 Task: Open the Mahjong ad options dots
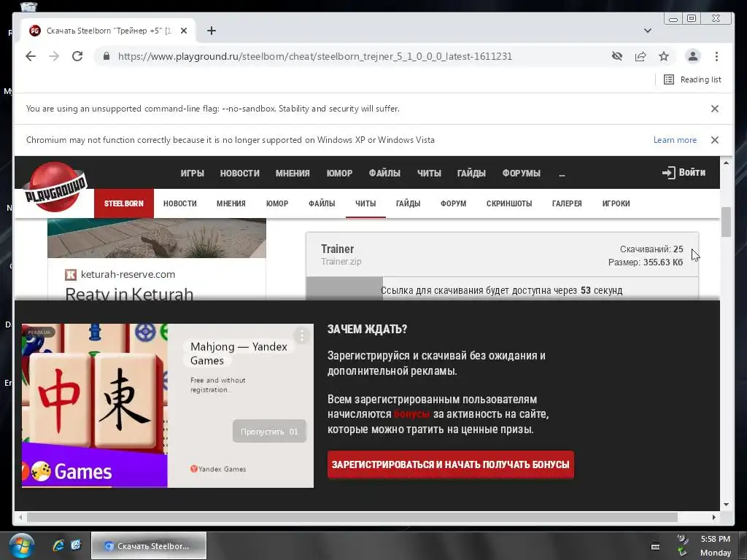(301, 335)
